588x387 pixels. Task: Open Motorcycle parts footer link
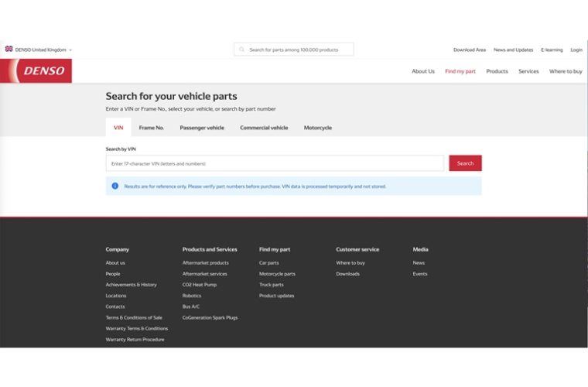(277, 274)
